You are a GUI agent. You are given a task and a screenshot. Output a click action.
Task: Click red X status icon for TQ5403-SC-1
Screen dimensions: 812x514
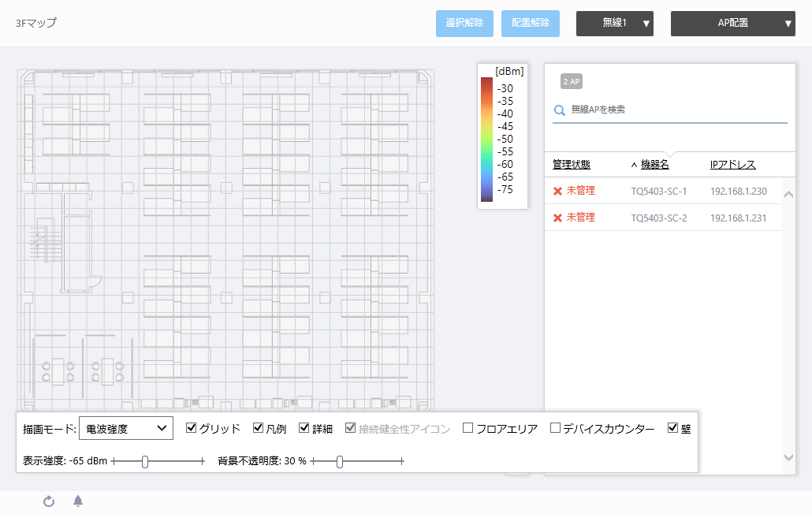[x=557, y=191]
